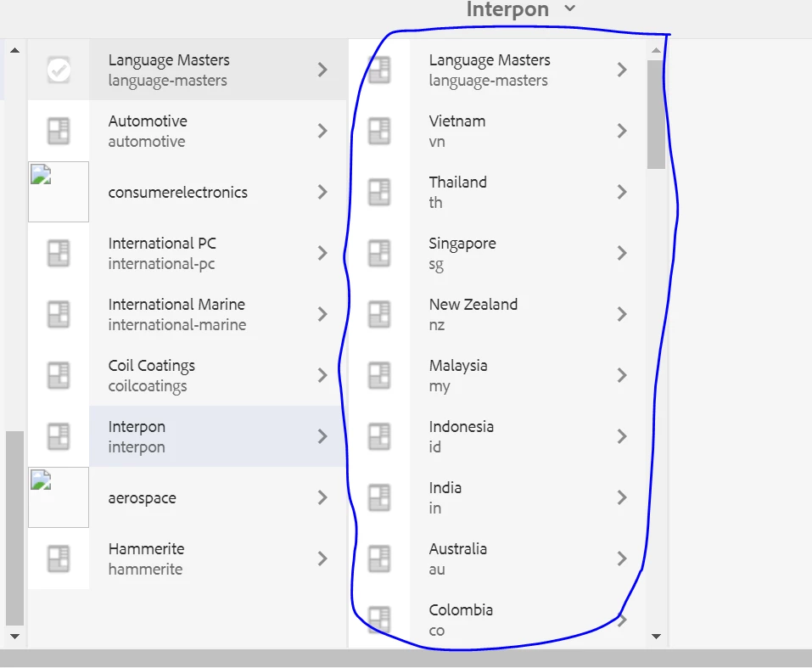Click the Coil Coatings page icon

(59, 375)
